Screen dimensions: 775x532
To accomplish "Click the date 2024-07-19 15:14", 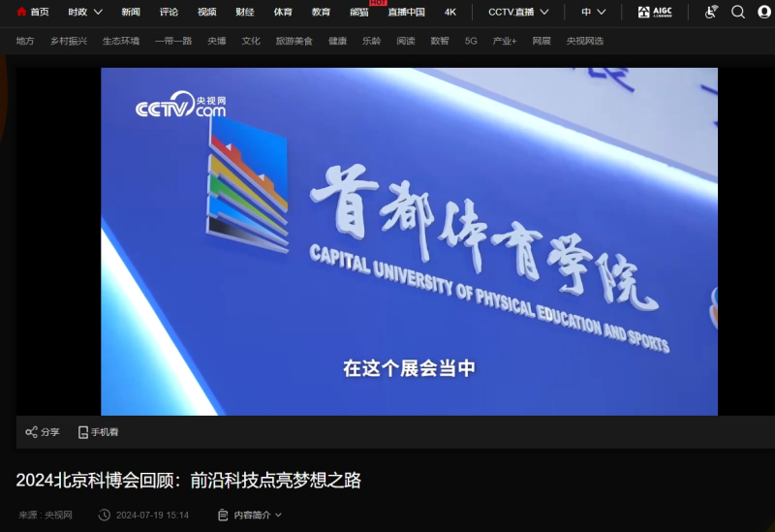I will coord(152,516).
